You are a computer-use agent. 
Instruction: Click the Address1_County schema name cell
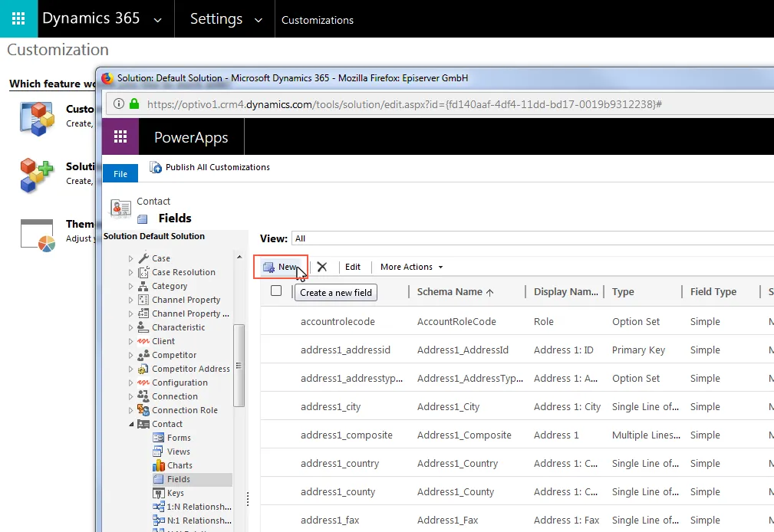[x=456, y=491]
